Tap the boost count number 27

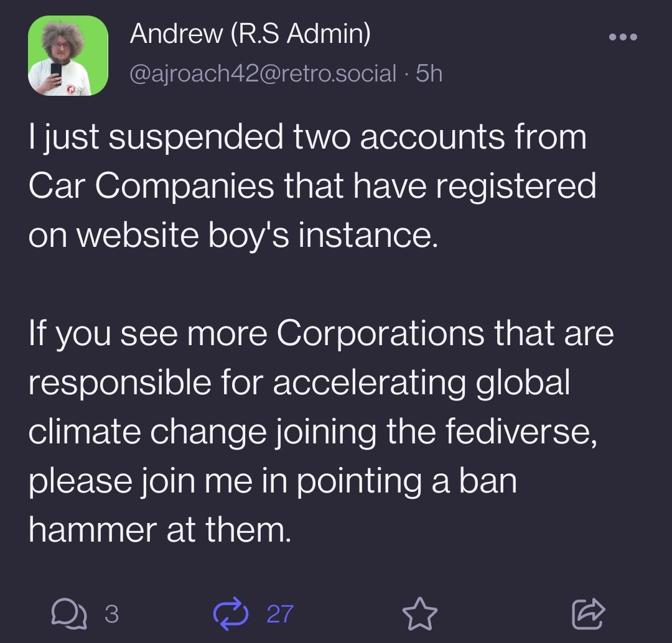click(279, 614)
